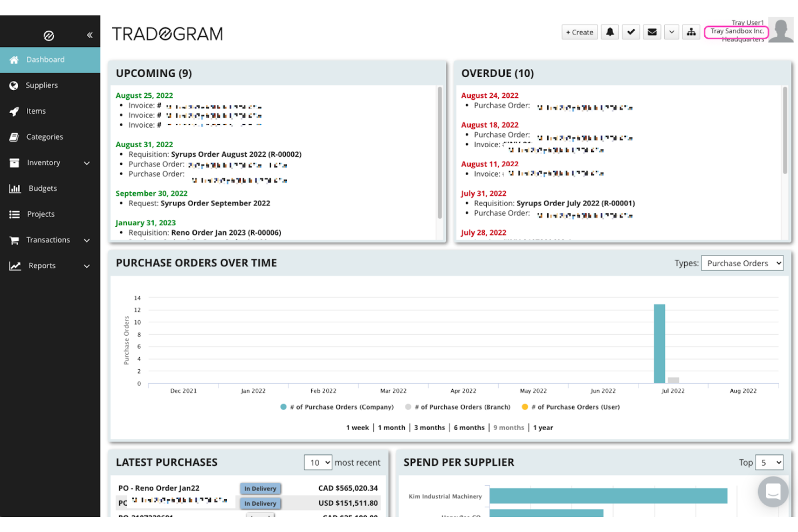Set chart range to 1 year
This screenshot has width=798, height=532.
pos(544,428)
